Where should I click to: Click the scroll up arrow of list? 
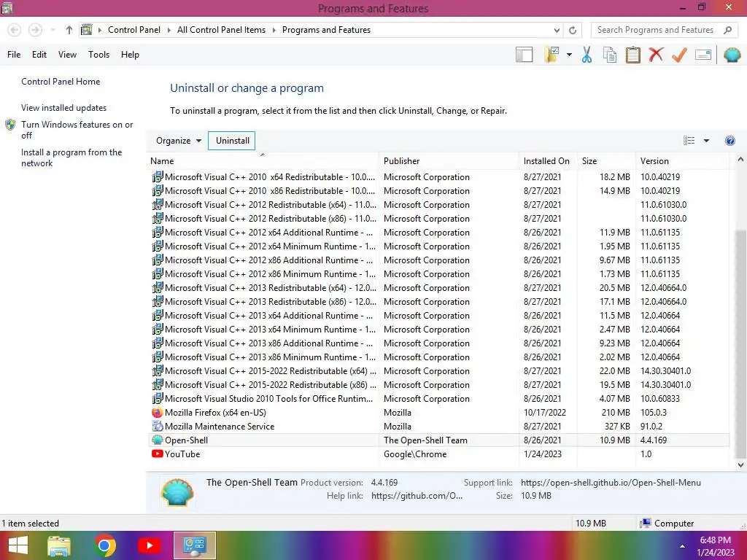[740, 160]
